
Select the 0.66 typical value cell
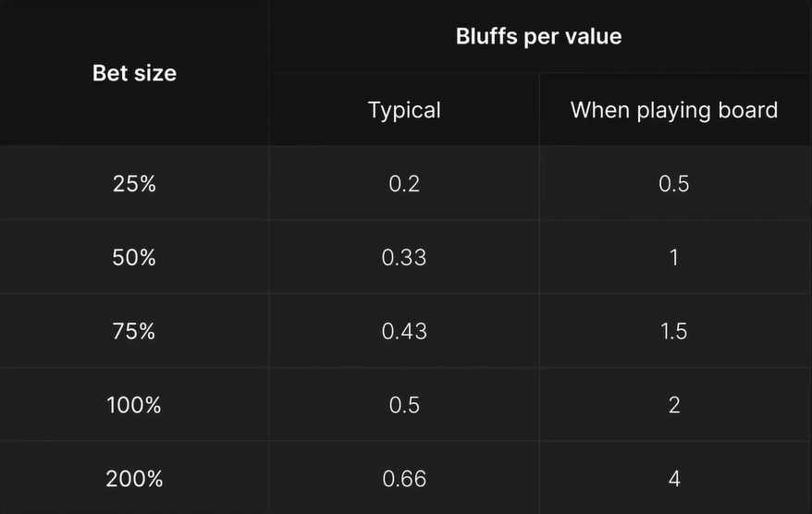tap(404, 478)
